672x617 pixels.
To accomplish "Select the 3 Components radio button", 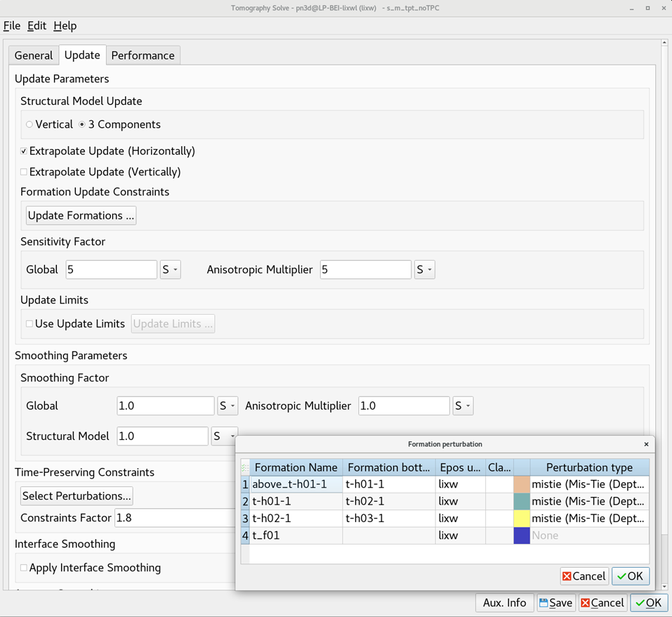I will (82, 124).
